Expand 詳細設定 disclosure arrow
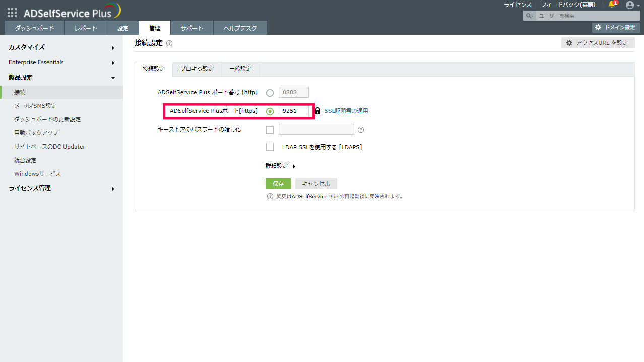644x362 pixels. pyautogui.click(x=294, y=166)
